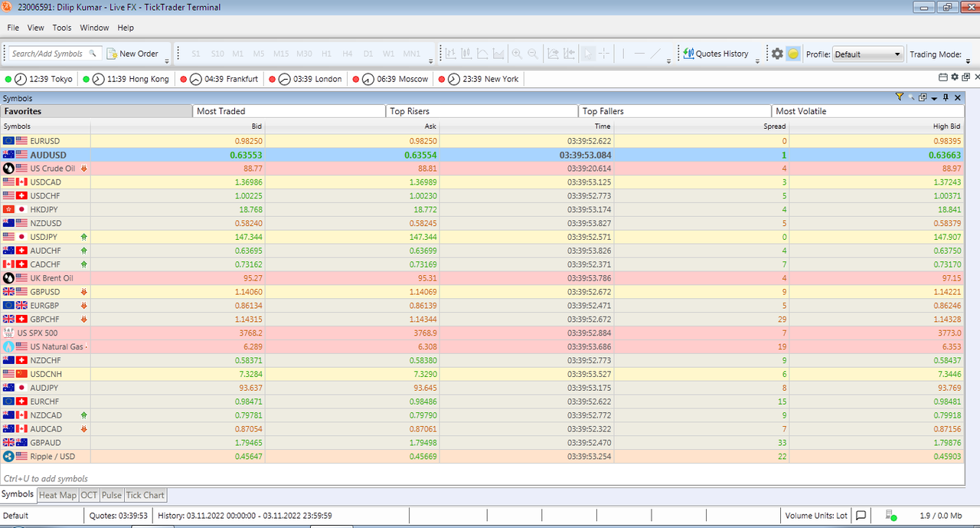
Task: Switch to the Top Fallers tab
Action: click(675, 111)
